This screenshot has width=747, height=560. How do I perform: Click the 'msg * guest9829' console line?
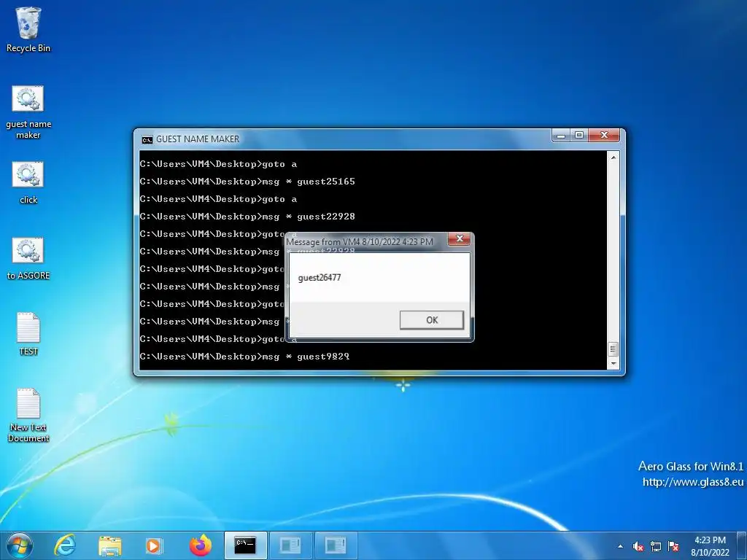click(245, 357)
